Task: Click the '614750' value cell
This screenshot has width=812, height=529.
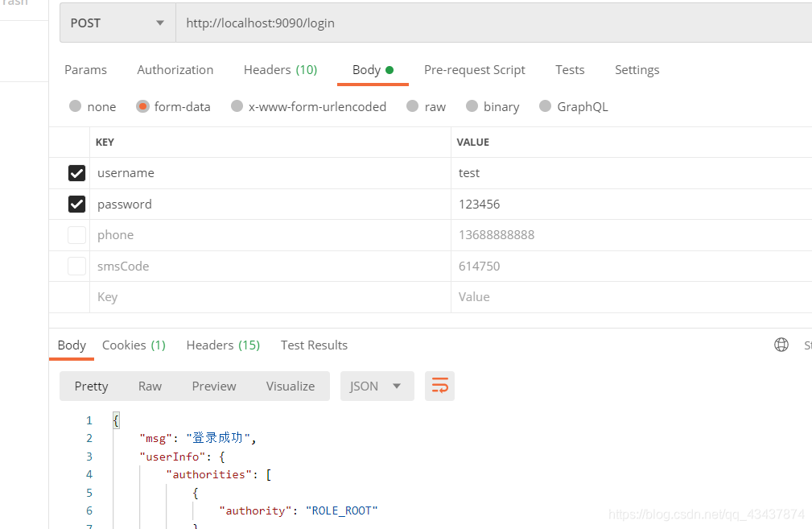Action: [x=631, y=267]
